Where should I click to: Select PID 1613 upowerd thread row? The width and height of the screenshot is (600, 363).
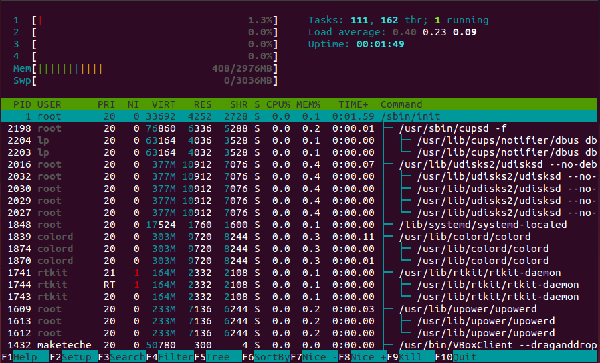coord(299,321)
